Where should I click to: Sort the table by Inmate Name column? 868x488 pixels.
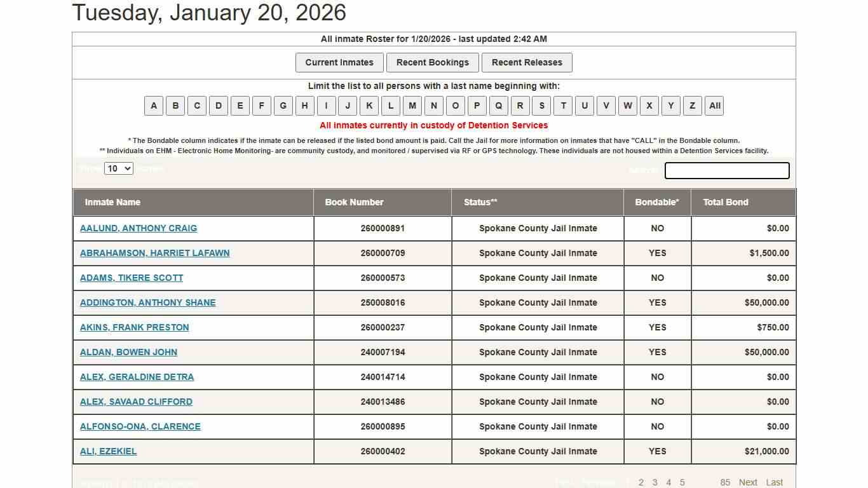tap(112, 202)
